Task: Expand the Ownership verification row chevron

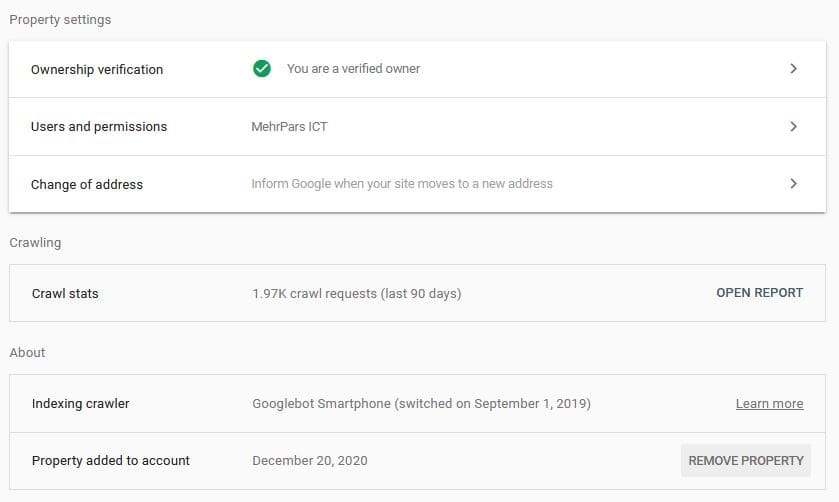Action: 793,69
